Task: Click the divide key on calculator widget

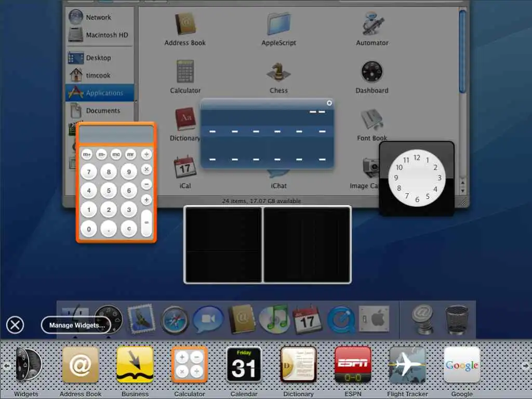Action: click(147, 154)
